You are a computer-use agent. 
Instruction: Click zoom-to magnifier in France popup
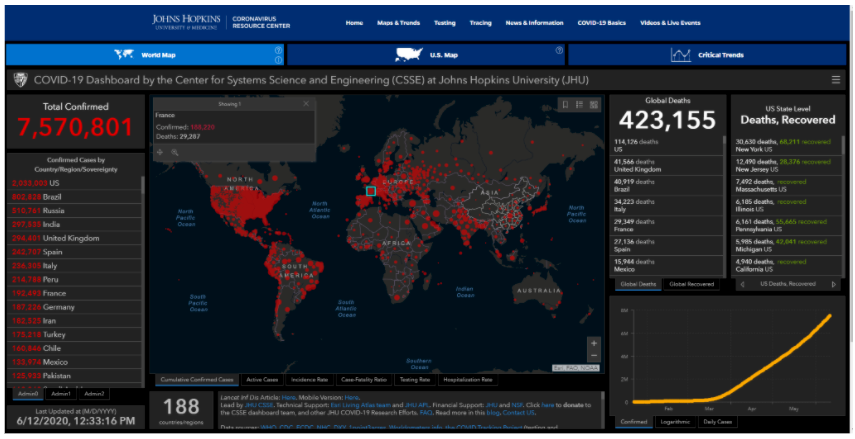point(174,152)
